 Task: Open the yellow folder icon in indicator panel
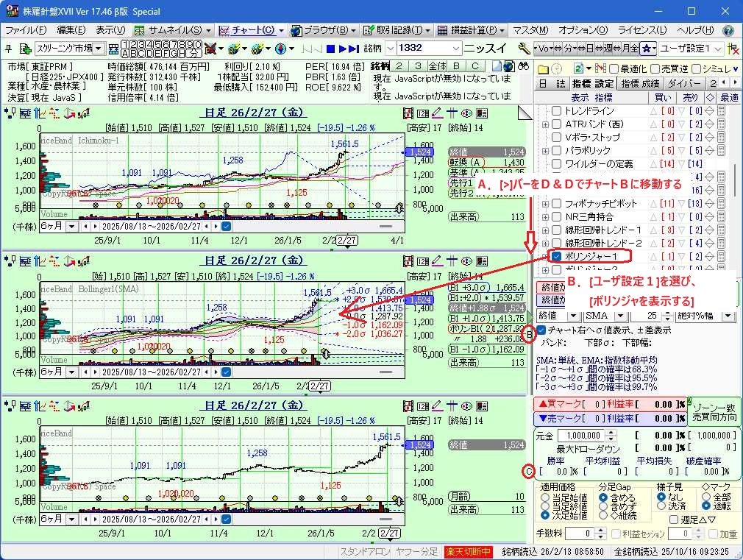click(x=543, y=68)
